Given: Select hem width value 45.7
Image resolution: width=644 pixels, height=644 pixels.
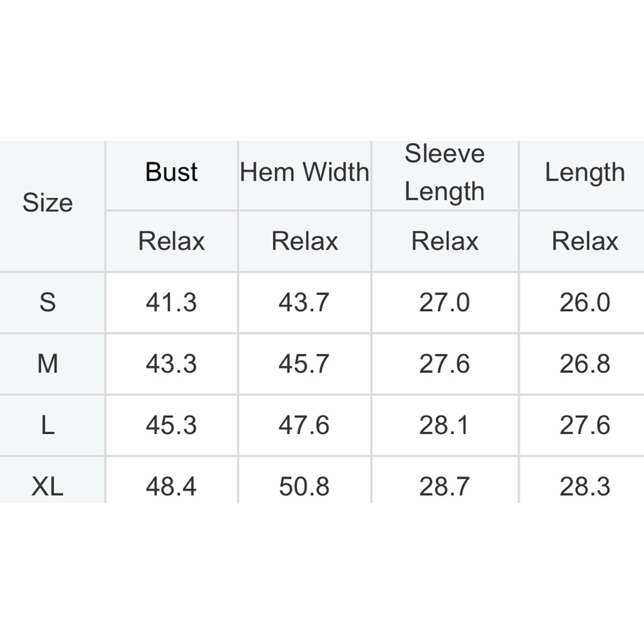Looking at the screenshot, I should pyautogui.click(x=304, y=363).
